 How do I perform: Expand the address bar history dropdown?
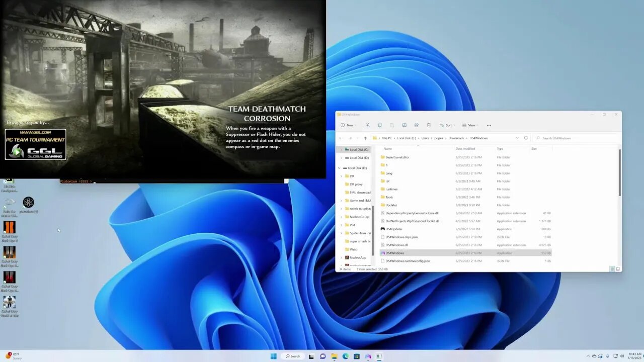pos(517,138)
